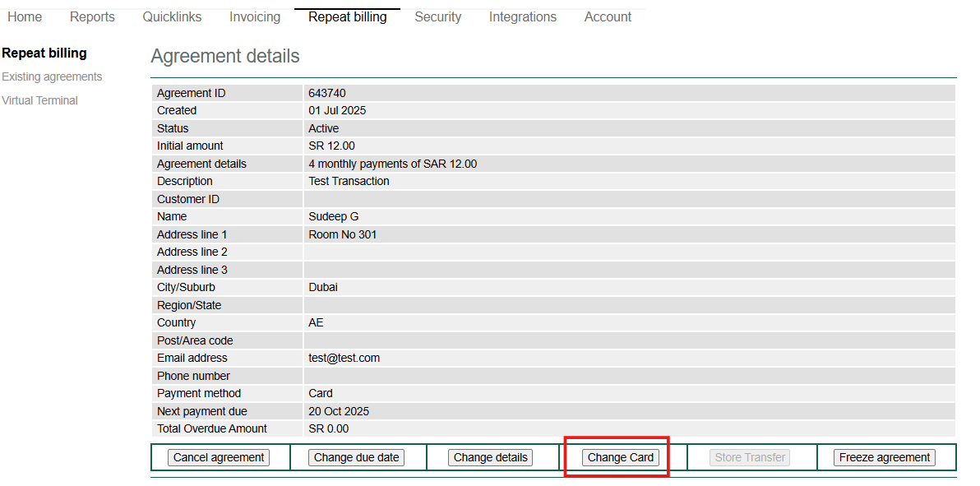Viewport: 980px width, 486px height.
Task: Click the Created row label
Action: pyautogui.click(x=177, y=111)
